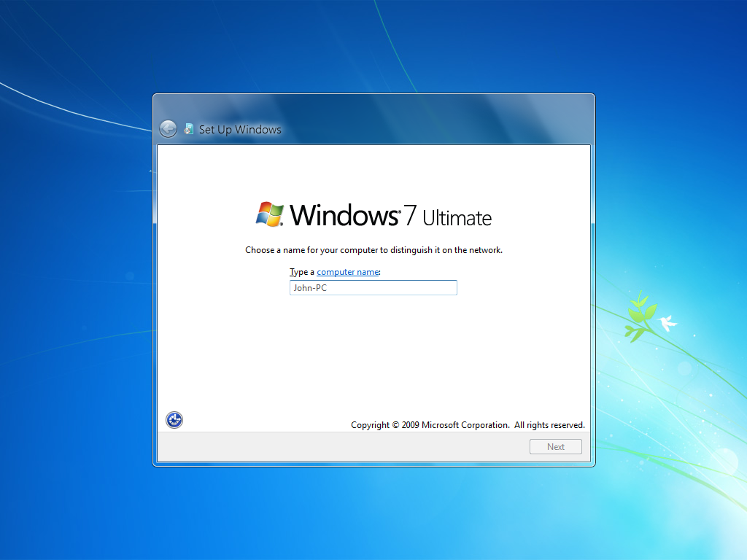Image resolution: width=747 pixels, height=560 pixels.
Task: Focus the computer name field with John-PC
Action: (x=373, y=287)
